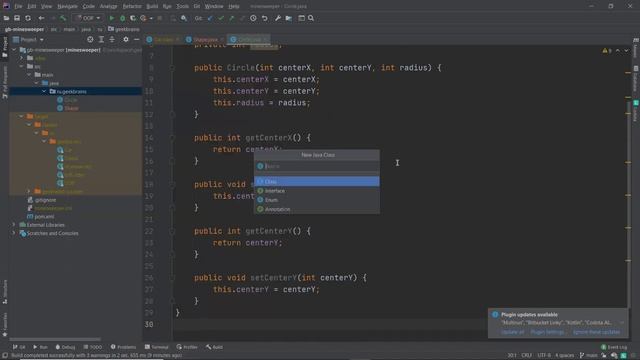Open the Project view dropdown
Viewport: 640px width, 360px height.
pos(29,40)
